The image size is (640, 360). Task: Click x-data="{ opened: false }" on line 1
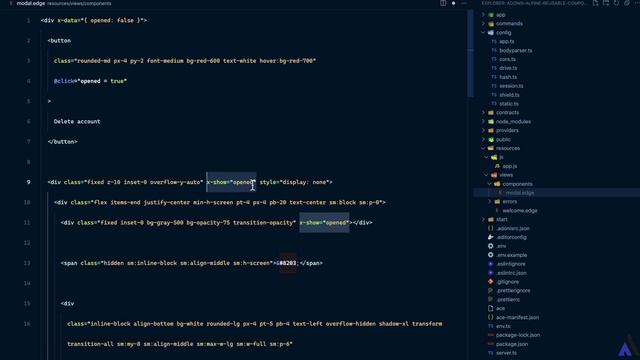pos(100,20)
